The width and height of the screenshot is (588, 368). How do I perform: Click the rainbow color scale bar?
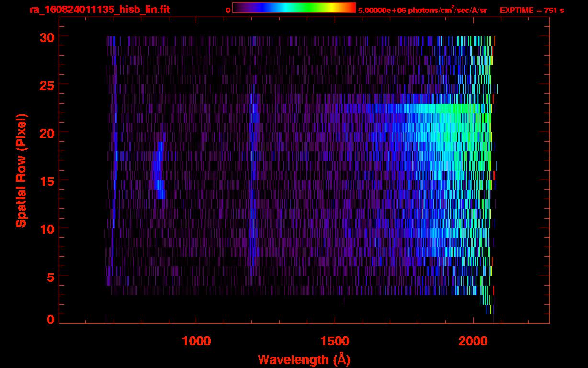coord(294,8)
